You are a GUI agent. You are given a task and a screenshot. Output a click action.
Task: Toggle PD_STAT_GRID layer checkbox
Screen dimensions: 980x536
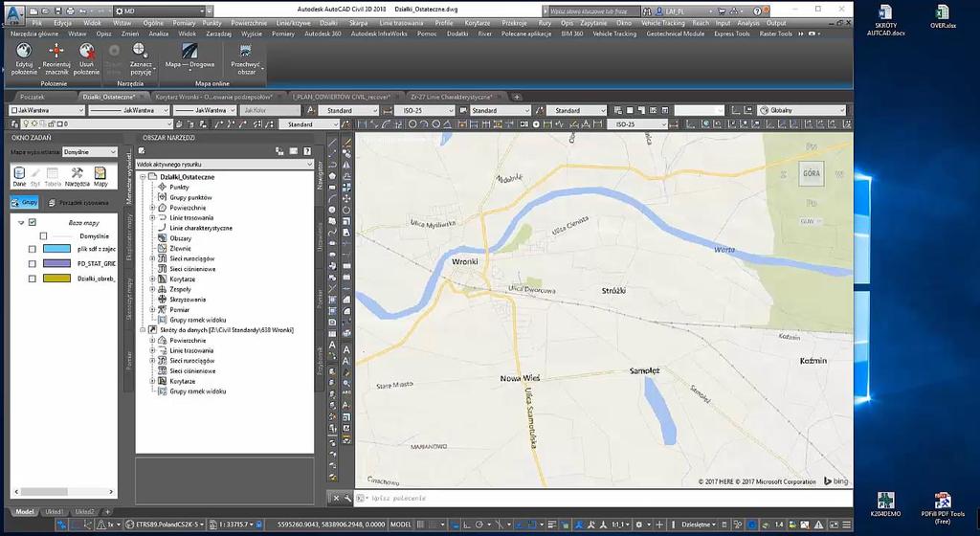(33, 263)
